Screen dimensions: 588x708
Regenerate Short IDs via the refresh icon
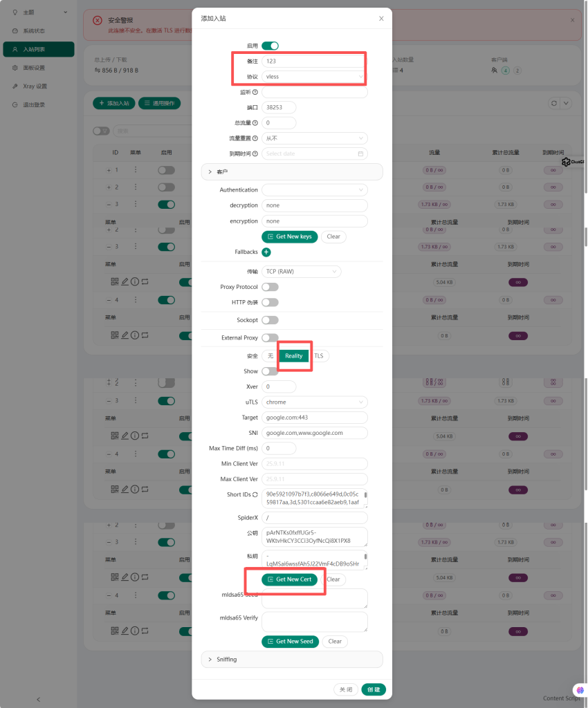coord(255,494)
